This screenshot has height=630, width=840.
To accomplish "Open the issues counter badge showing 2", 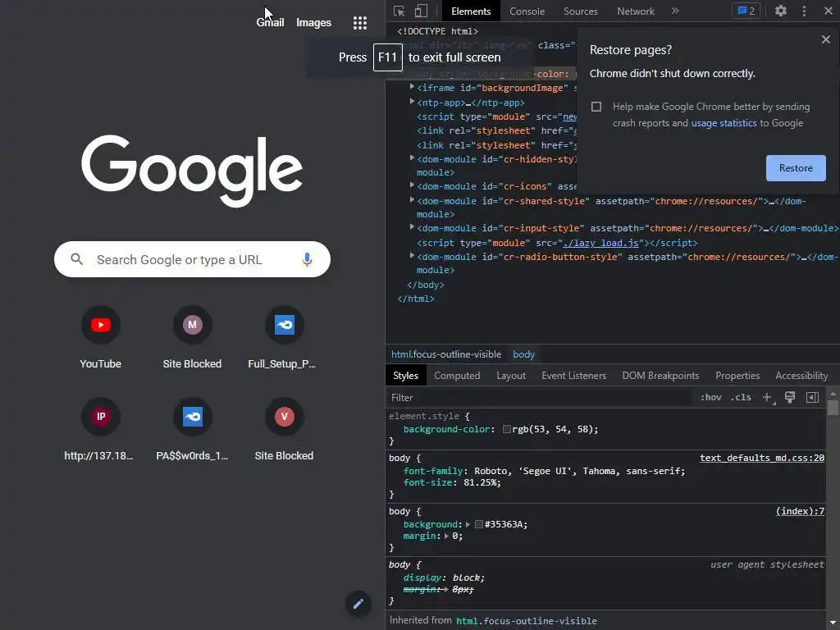I will [746, 11].
